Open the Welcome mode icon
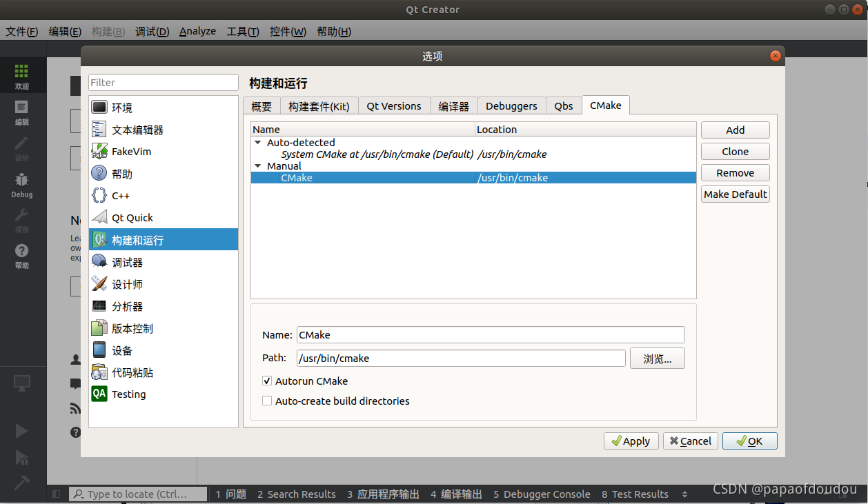Viewport: 868px width, 504px height. pyautogui.click(x=21, y=71)
